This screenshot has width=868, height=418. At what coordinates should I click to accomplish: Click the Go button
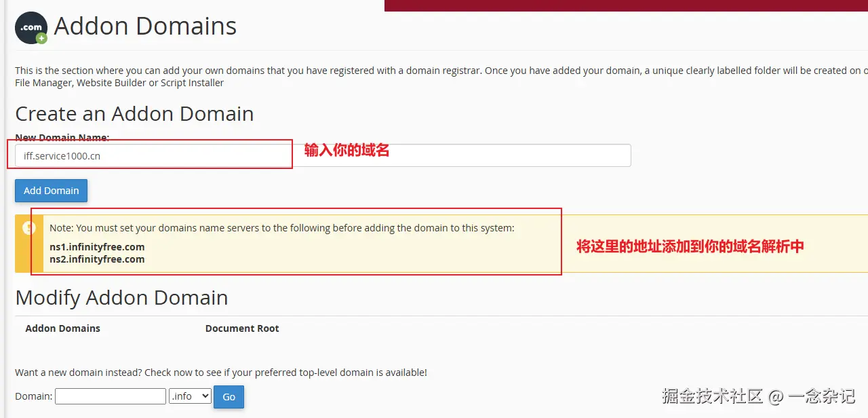(x=229, y=397)
